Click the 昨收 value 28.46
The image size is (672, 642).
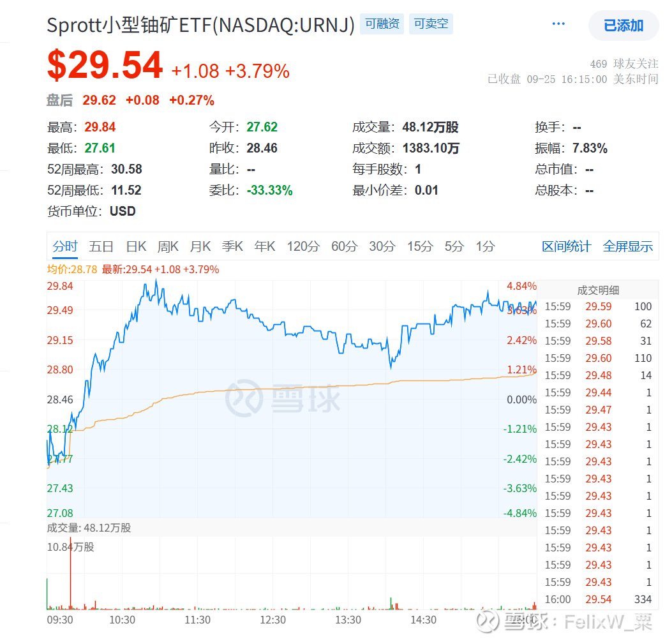pos(262,148)
